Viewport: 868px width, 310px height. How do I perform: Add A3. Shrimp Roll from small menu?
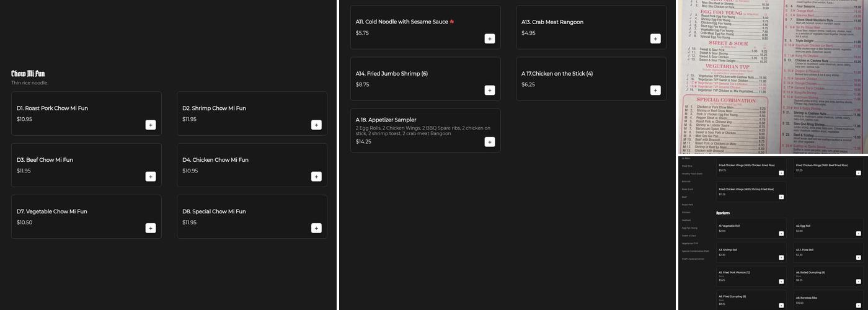(781, 257)
